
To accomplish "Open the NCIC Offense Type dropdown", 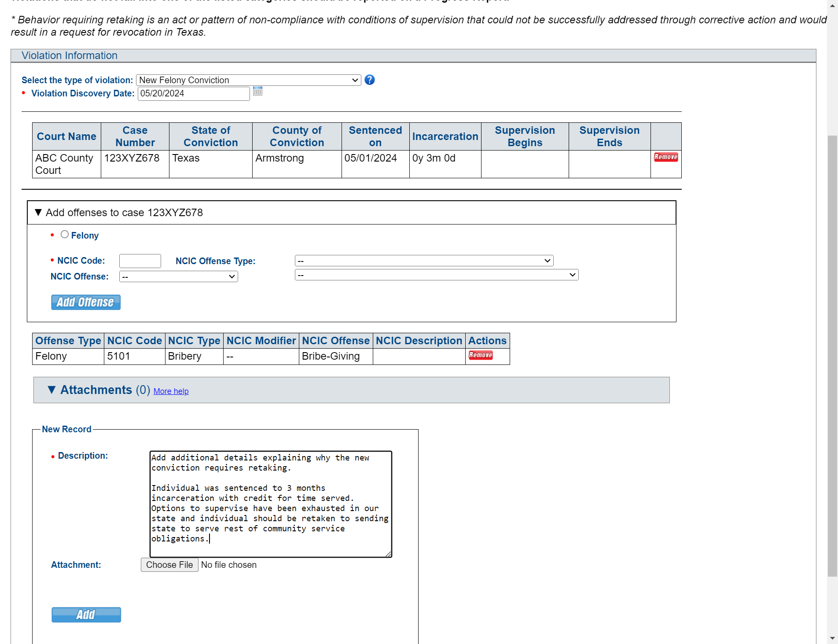I will click(x=424, y=261).
